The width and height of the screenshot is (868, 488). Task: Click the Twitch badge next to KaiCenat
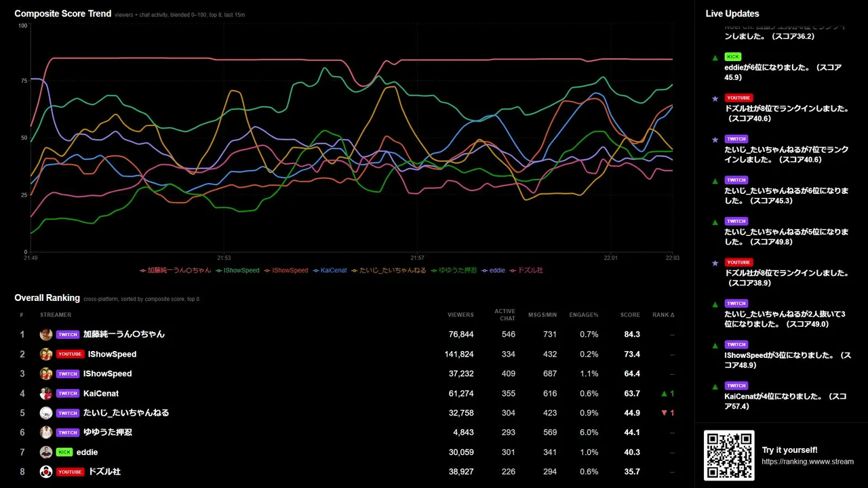click(x=68, y=394)
